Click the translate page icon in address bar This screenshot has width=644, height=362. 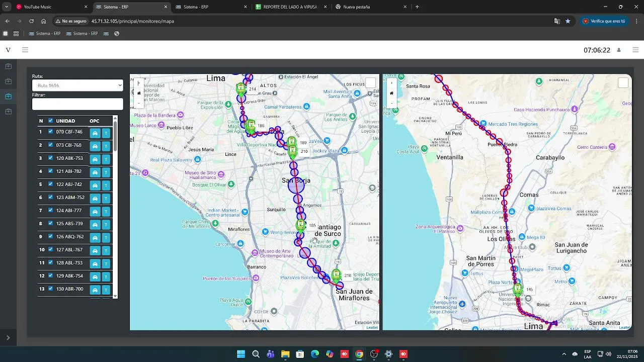pos(557,21)
